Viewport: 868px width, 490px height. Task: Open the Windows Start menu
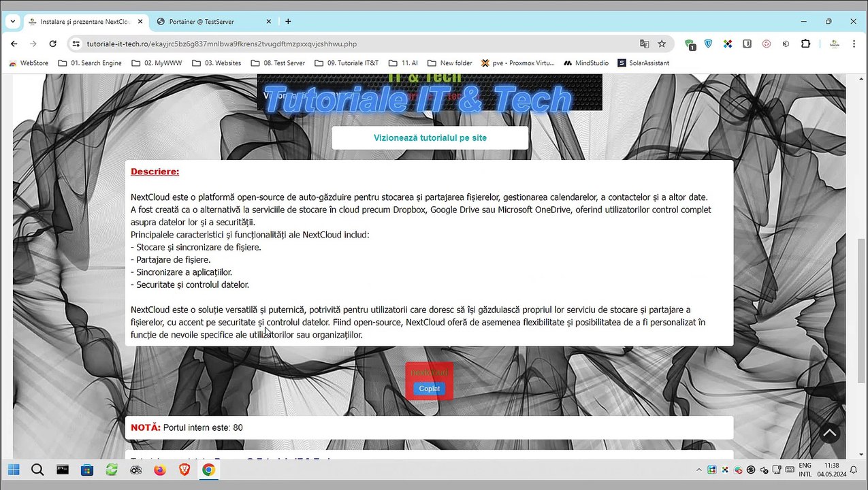14,470
